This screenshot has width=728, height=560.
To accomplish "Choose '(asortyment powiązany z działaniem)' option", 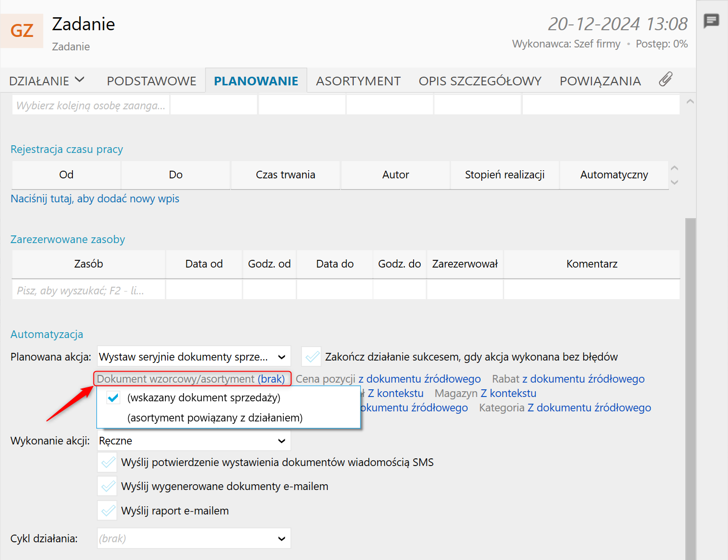I will point(215,418).
